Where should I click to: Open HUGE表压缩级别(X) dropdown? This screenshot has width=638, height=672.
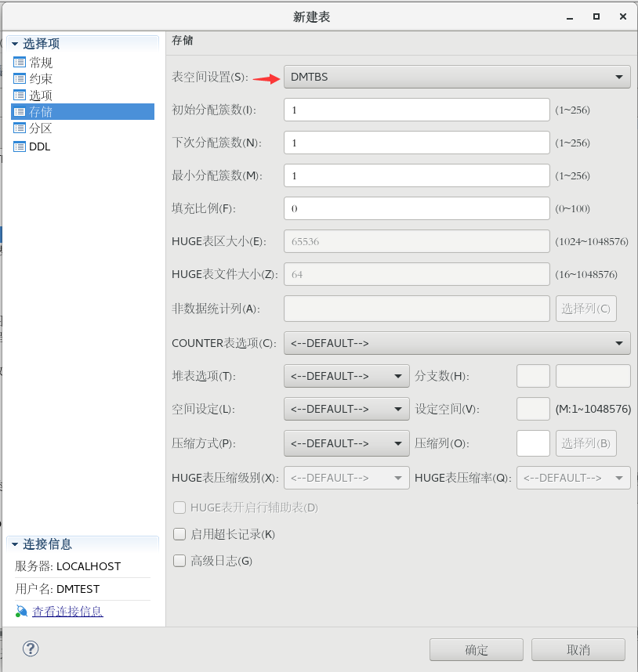pos(346,478)
